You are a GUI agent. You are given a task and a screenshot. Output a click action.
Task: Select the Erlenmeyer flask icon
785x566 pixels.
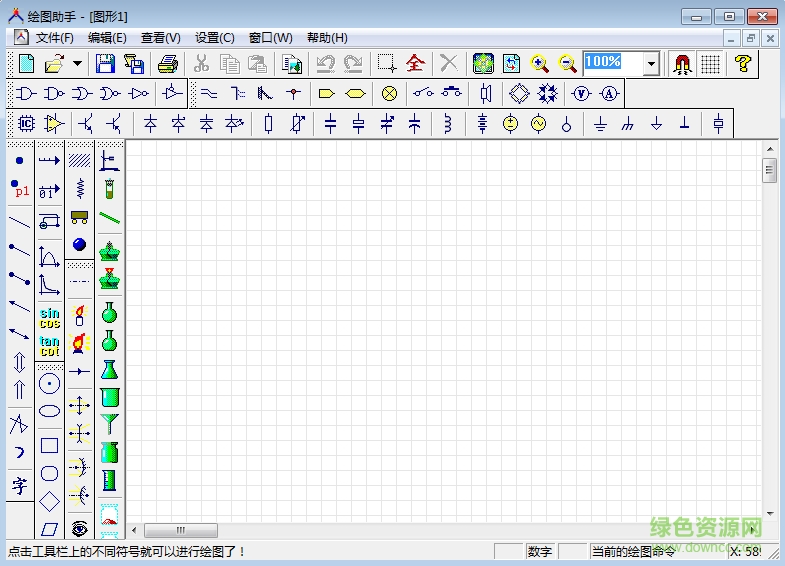(109, 370)
